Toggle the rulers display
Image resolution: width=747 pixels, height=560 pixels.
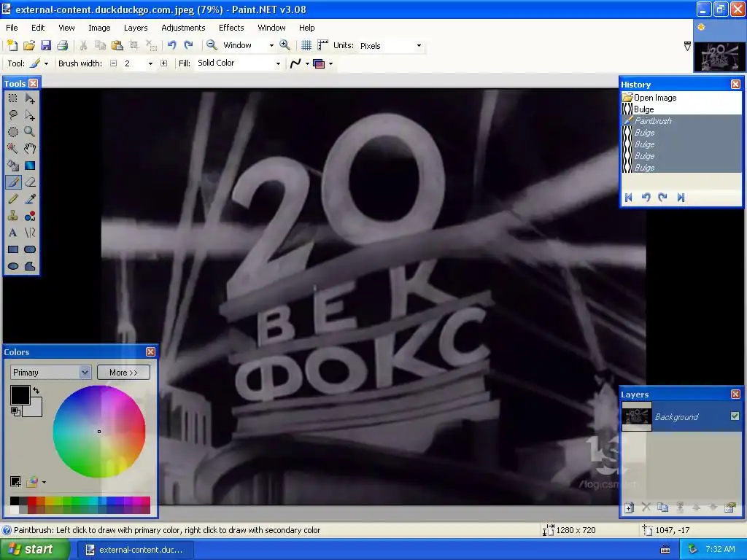323,45
